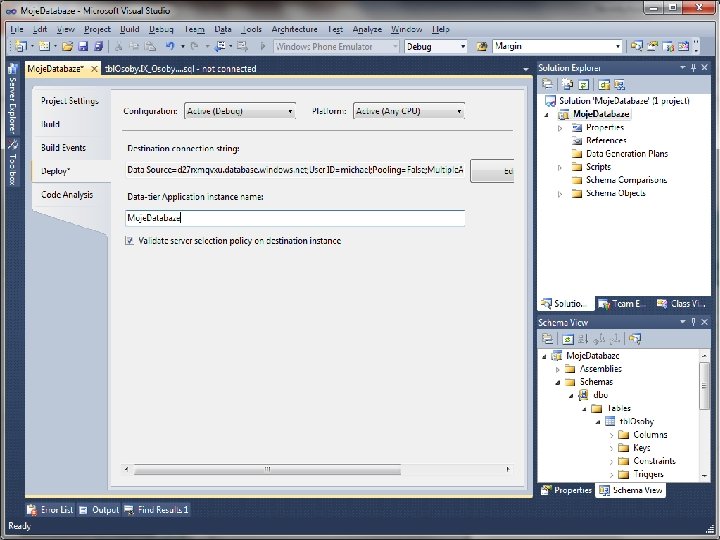The image size is (720, 540).
Task: Click the Toolbox toolbar icon at far right
Action: [x=683, y=46]
